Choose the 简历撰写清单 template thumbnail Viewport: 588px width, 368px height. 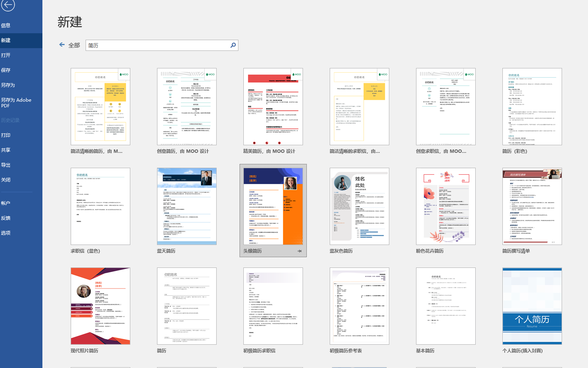[x=532, y=206]
